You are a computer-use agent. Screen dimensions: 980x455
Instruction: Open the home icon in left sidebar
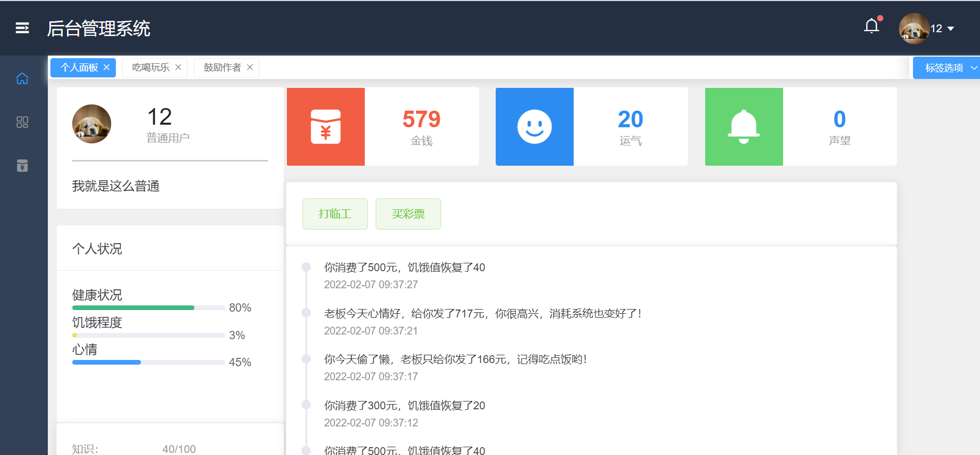[x=22, y=78]
